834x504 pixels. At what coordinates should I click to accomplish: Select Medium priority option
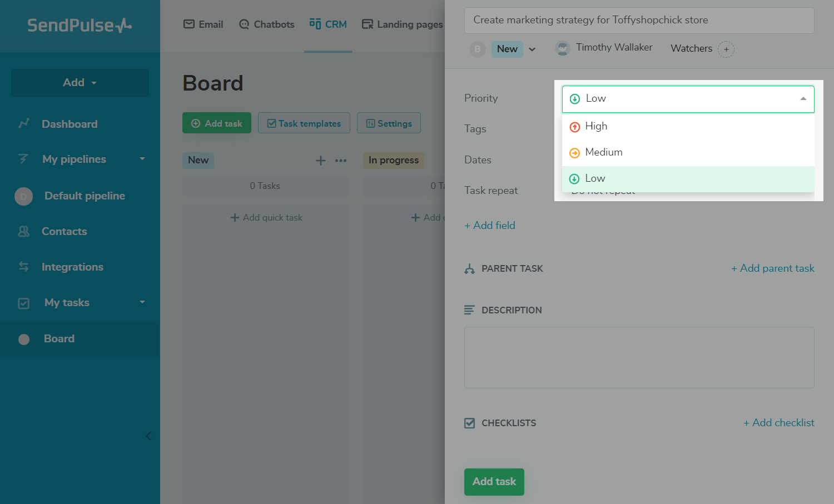[688, 153]
